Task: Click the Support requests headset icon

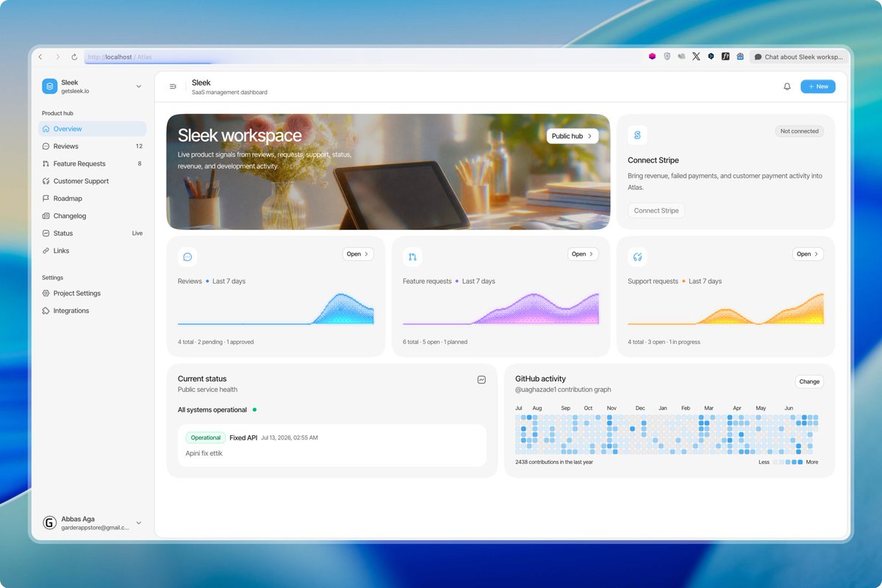Action: pyautogui.click(x=637, y=257)
